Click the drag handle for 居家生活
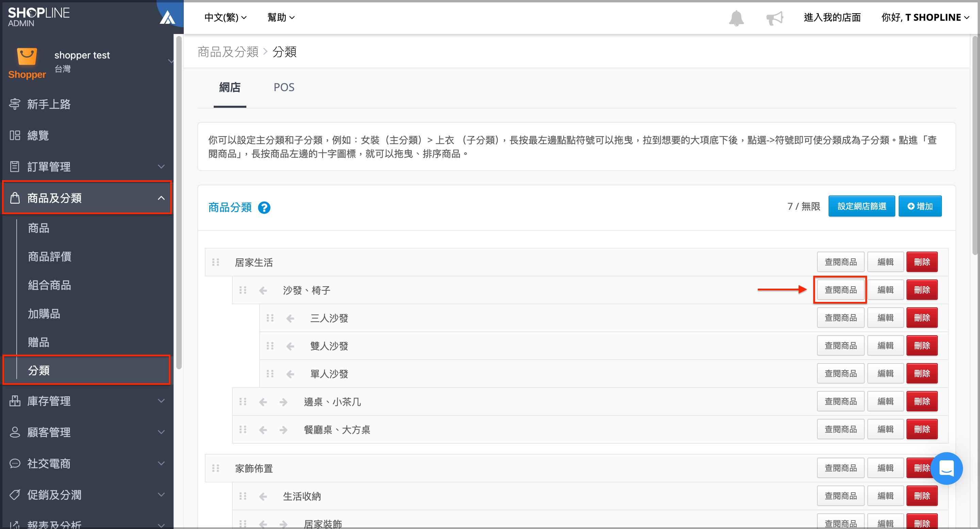Viewport: 980px width, 529px height. [x=216, y=262]
